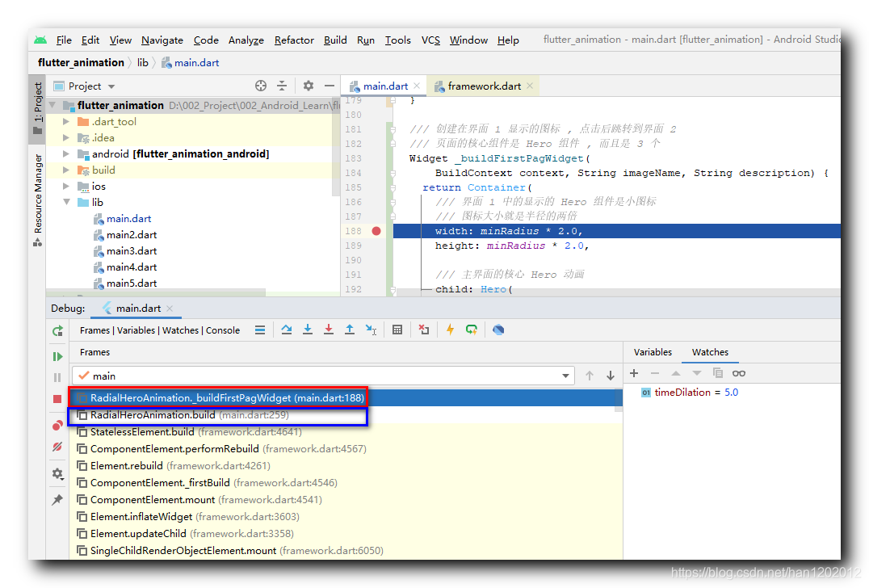
Task: Collapse flutter_animation root folder
Action: pyautogui.click(x=53, y=105)
